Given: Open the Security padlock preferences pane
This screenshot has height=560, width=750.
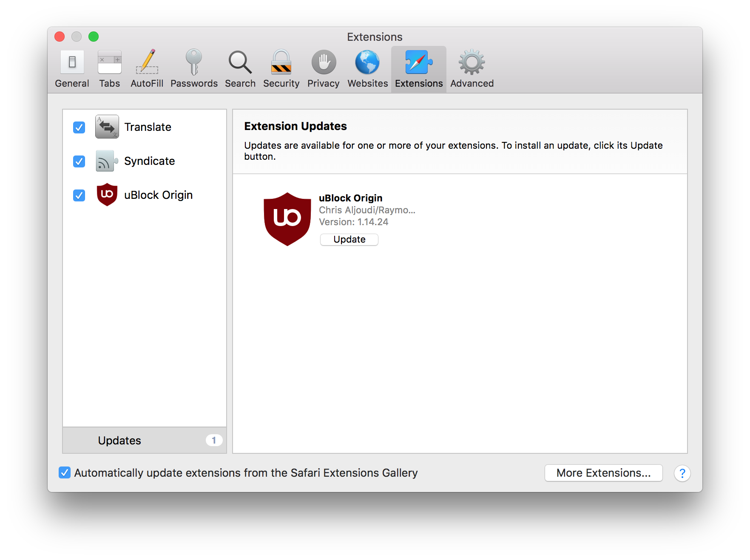Looking at the screenshot, I should pos(281,69).
